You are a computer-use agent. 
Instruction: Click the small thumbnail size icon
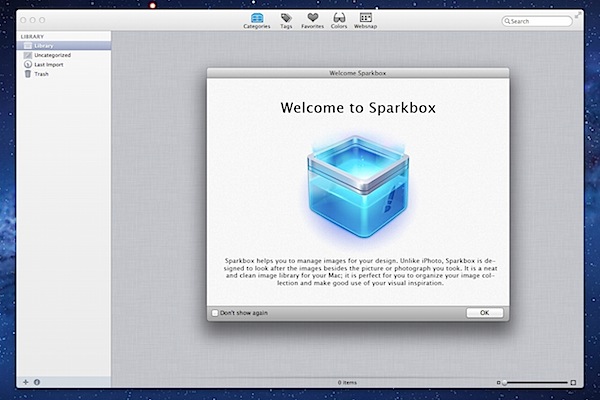498,382
